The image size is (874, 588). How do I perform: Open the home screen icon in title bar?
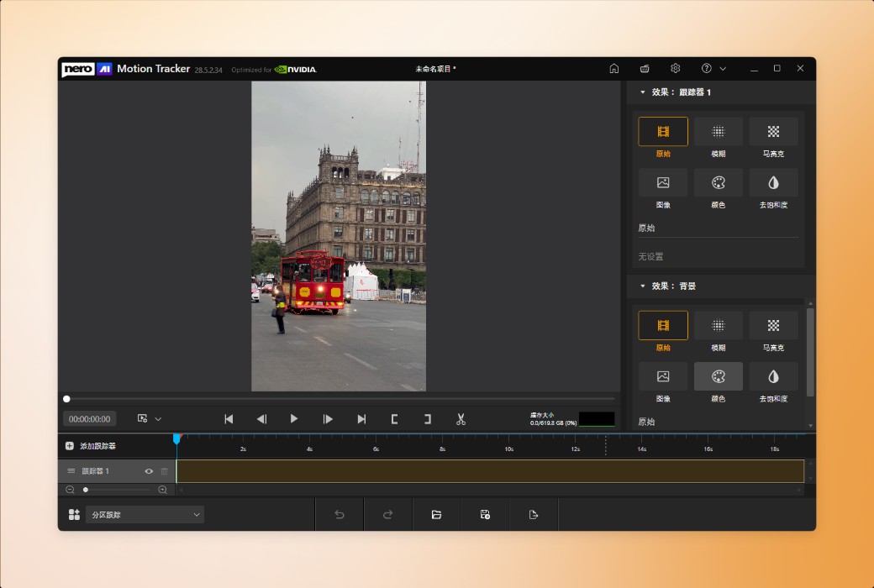point(614,69)
